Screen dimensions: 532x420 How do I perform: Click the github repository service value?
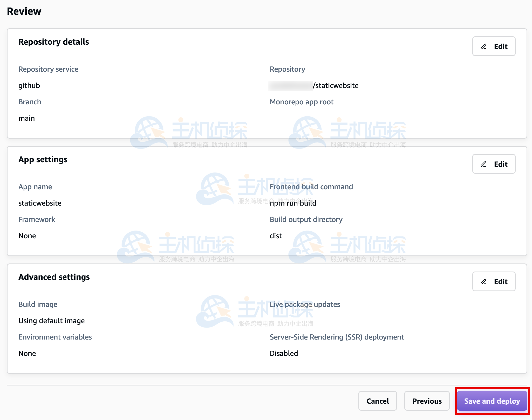29,85
